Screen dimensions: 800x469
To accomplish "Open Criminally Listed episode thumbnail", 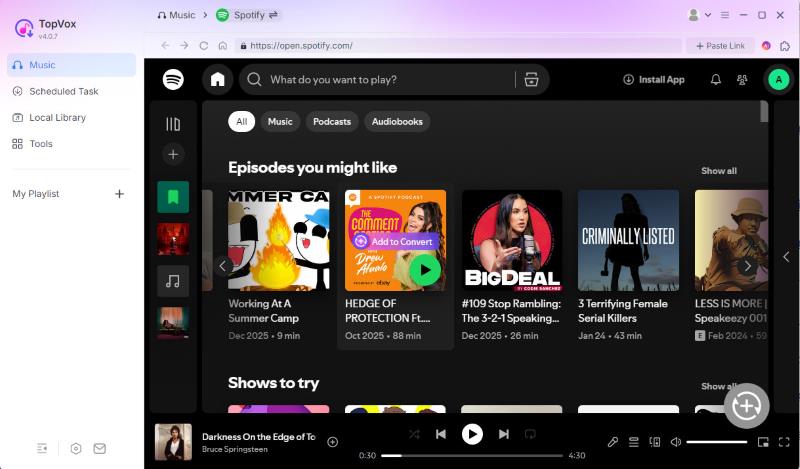I will 628,240.
